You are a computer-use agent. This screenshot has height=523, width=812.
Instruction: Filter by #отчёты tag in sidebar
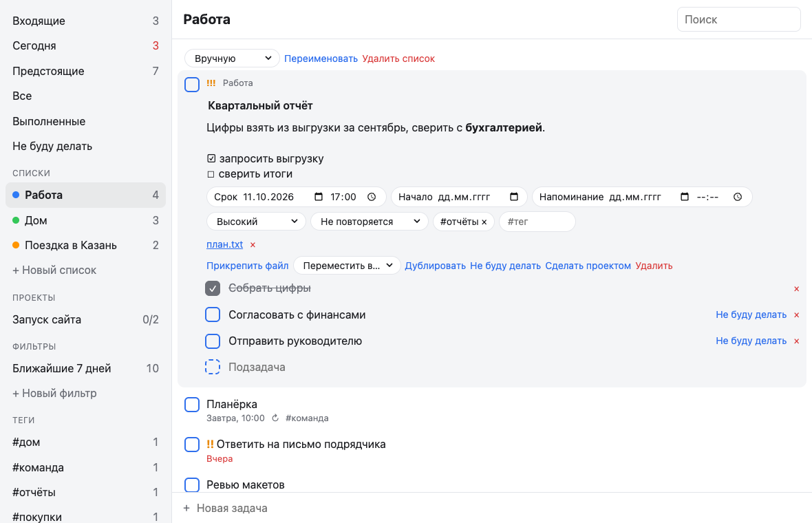pyautogui.click(x=85, y=492)
